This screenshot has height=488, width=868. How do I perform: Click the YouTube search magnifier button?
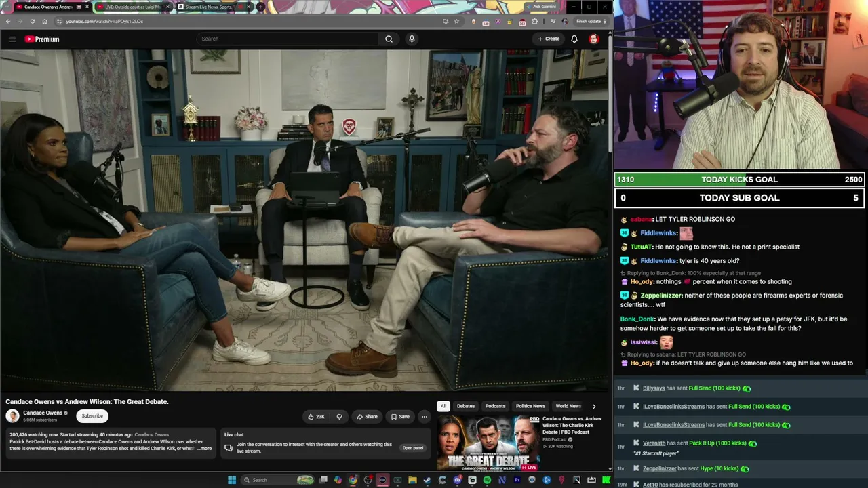pyautogui.click(x=389, y=39)
